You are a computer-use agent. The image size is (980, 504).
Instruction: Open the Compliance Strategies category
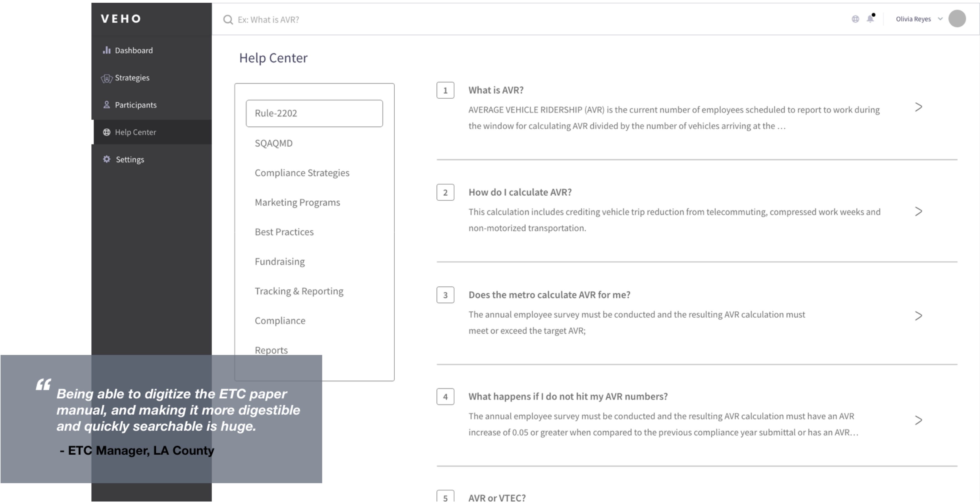click(x=302, y=173)
